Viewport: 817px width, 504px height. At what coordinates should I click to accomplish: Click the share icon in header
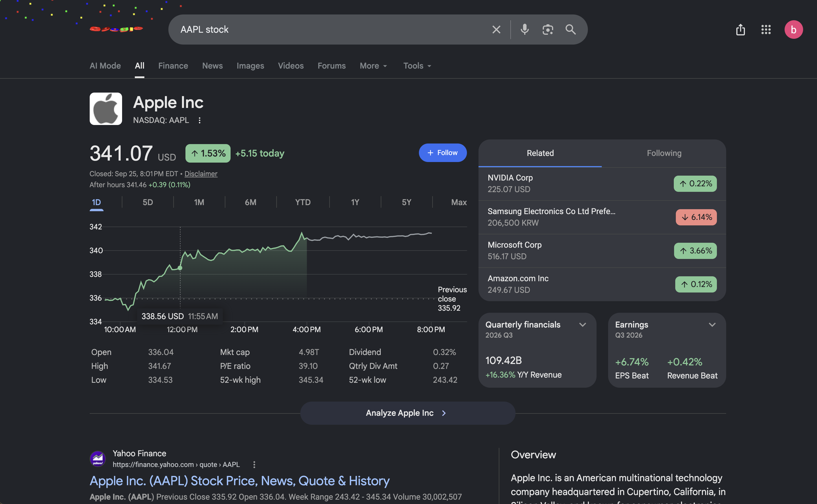click(x=740, y=30)
